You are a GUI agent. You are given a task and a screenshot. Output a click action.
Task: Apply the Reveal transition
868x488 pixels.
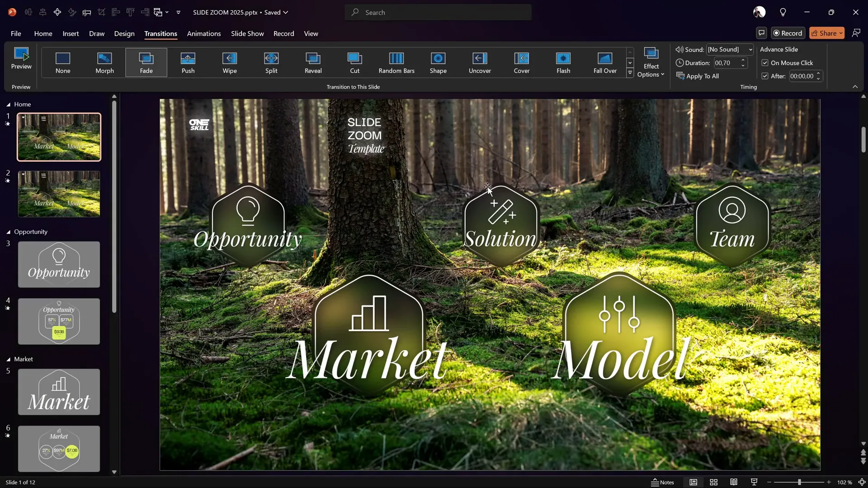pyautogui.click(x=313, y=63)
